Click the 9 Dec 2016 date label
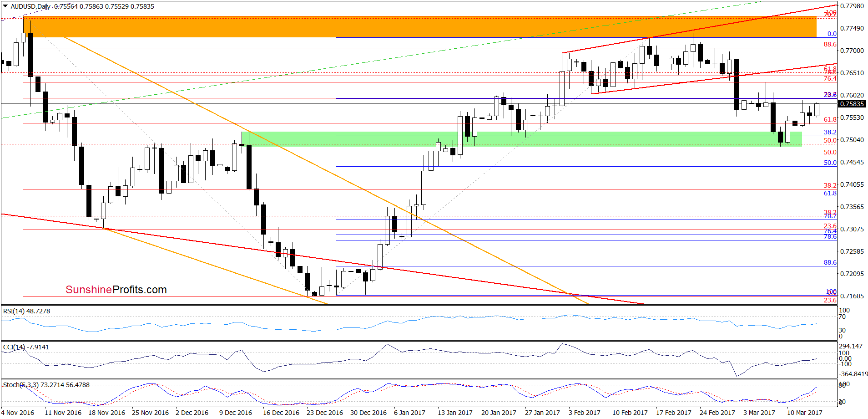 [x=236, y=413]
